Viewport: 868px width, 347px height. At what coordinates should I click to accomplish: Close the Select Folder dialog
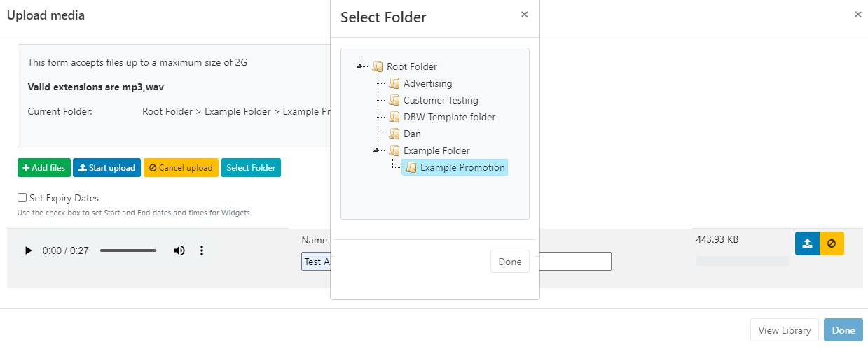(x=525, y=14)
